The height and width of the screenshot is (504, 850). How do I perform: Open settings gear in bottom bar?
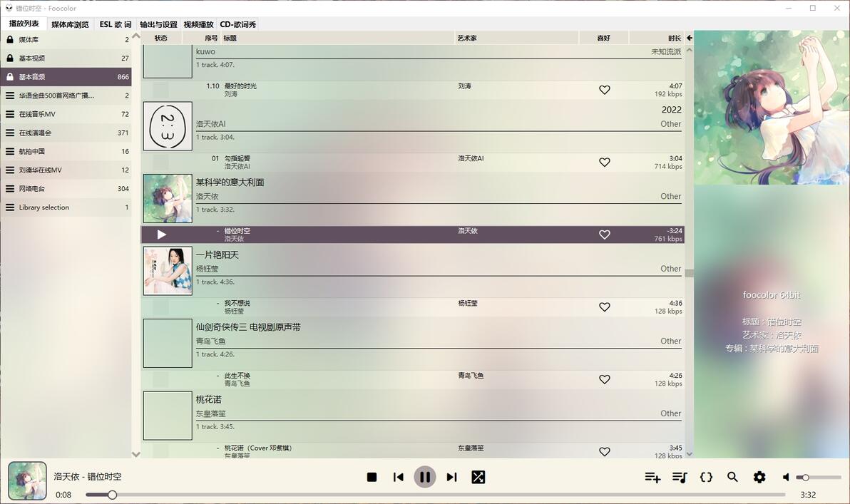759,477
